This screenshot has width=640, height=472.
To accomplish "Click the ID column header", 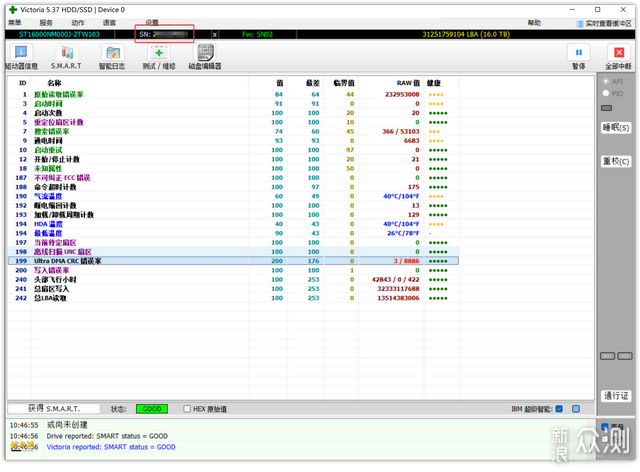I will click(x=22, y=83).
